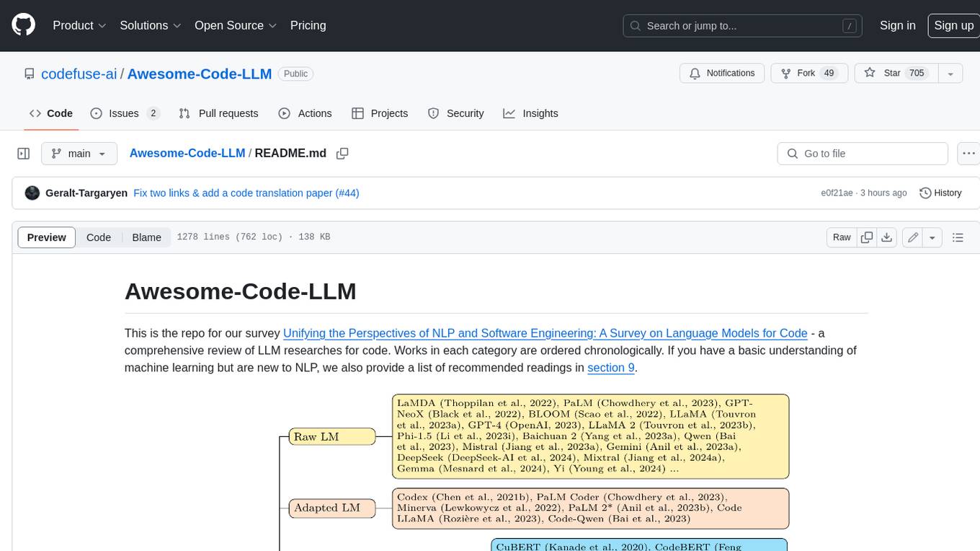
Task: Open the Pull requests tab
Action: click(218, 113)
